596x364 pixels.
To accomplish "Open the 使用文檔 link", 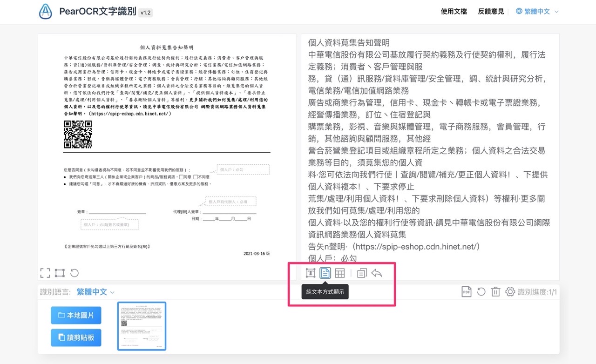I will (x=454, y=12).
